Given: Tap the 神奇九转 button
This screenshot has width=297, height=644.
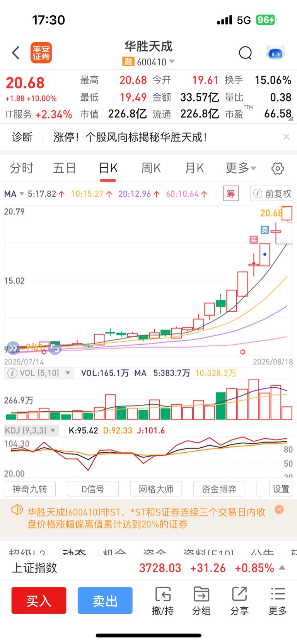Looking at the screenshot, I should pyautogui.click(x=30, y=489).
